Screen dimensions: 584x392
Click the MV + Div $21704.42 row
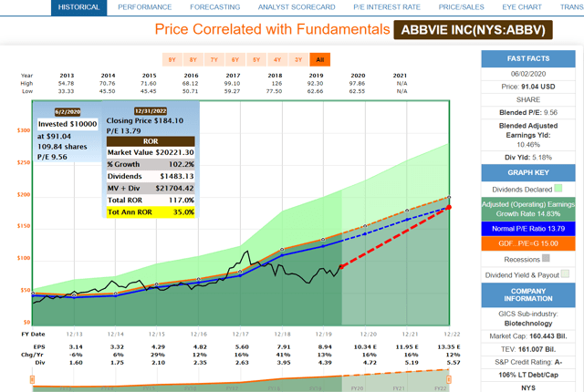(x=151, y=188)
